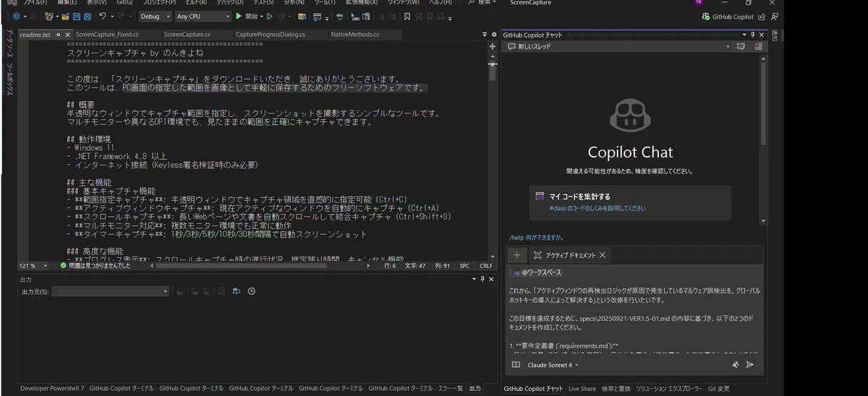Screen dimensions: 868x396
Task: Toggle word wrap in the output panel
Action: coord(237,291)
